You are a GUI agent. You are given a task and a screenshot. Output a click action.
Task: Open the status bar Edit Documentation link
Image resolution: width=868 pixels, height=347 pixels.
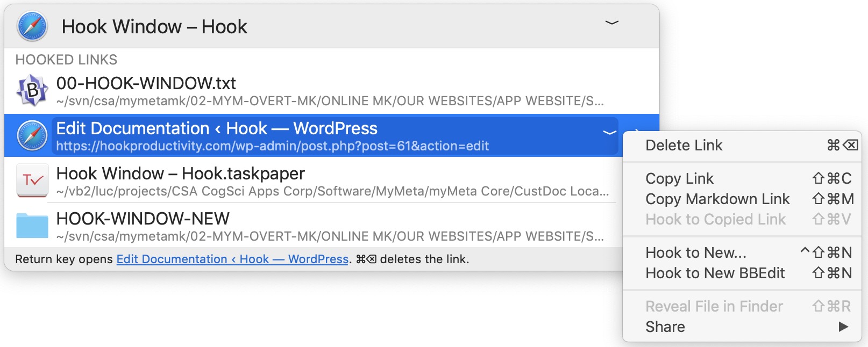click(232, 259)
